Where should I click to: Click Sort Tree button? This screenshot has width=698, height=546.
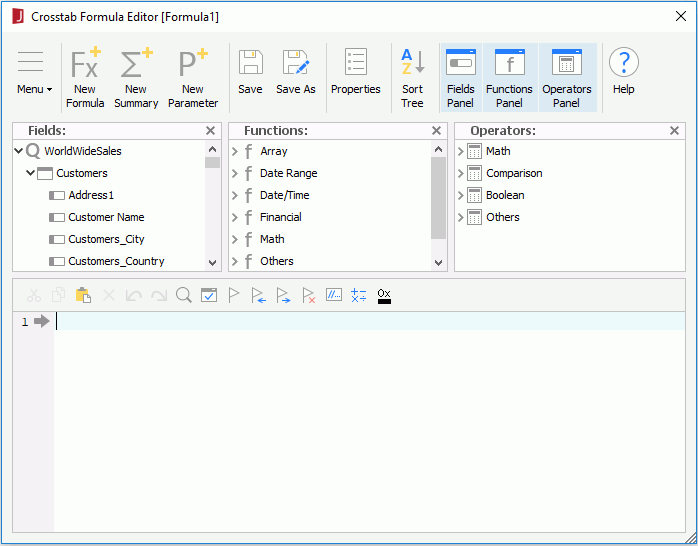click(412, 78)
